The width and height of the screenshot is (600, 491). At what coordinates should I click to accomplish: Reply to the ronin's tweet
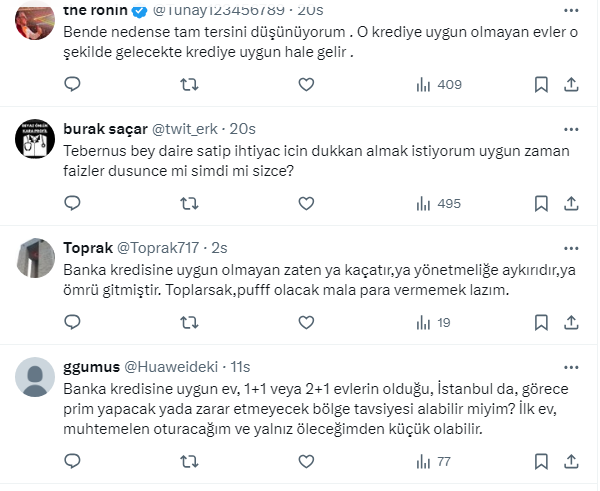coord(72,85)
